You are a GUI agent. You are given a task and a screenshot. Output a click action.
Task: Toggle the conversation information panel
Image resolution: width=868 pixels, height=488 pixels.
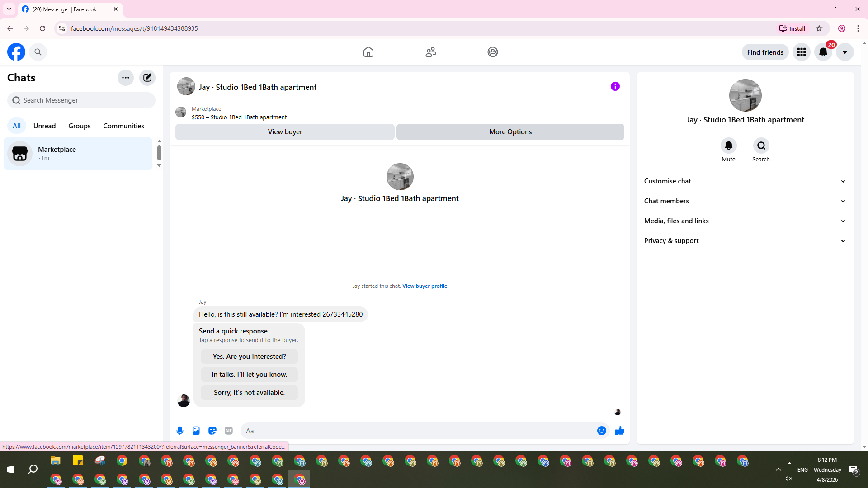[615, 86]
